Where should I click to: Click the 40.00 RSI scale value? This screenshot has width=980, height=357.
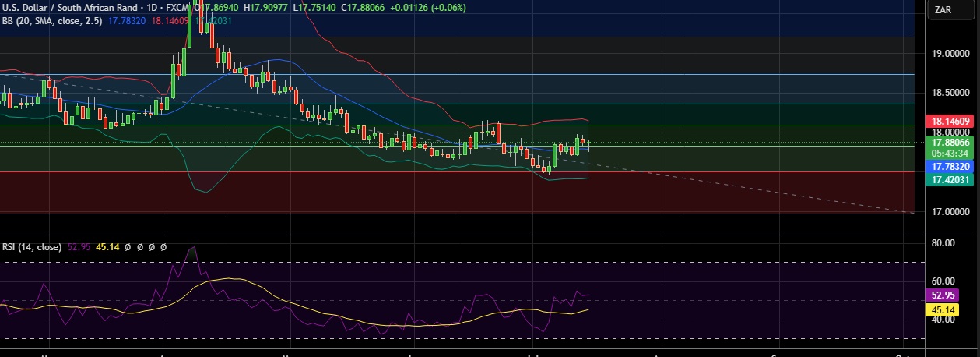point(942,320)
